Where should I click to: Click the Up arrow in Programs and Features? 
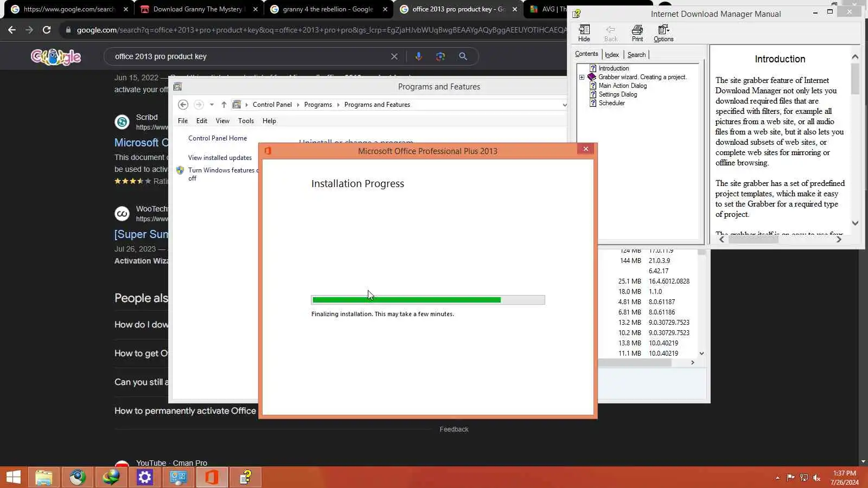pyautogui.click(x=224, y=105)
